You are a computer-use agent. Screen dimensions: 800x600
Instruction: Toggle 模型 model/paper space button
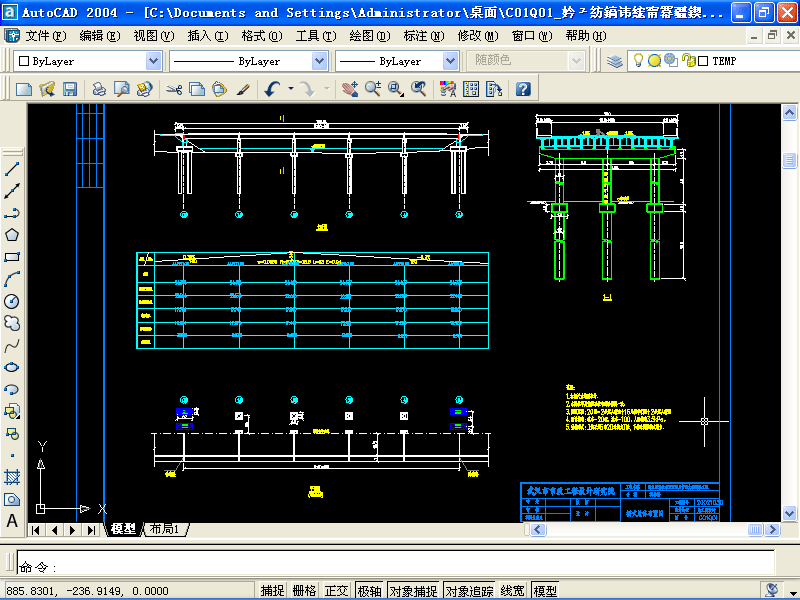click(545, 591)
